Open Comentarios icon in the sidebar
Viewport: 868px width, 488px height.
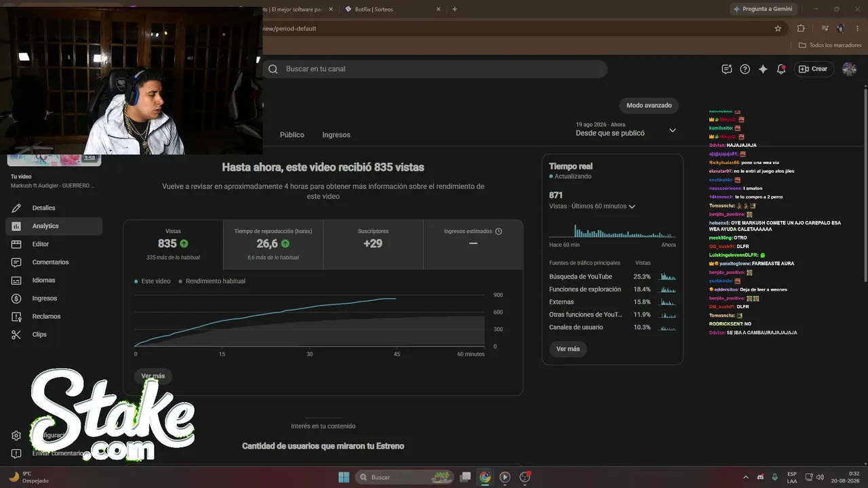tap(17, 262)
